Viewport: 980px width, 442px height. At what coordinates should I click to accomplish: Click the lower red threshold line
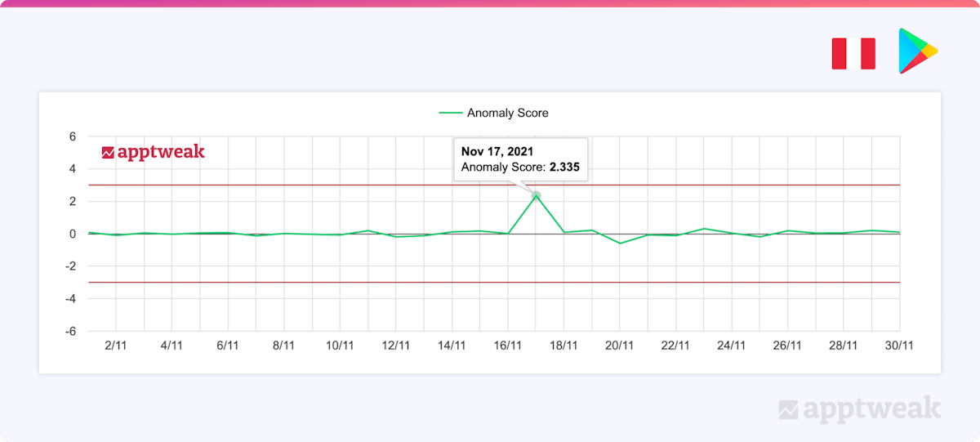(327, 283)
